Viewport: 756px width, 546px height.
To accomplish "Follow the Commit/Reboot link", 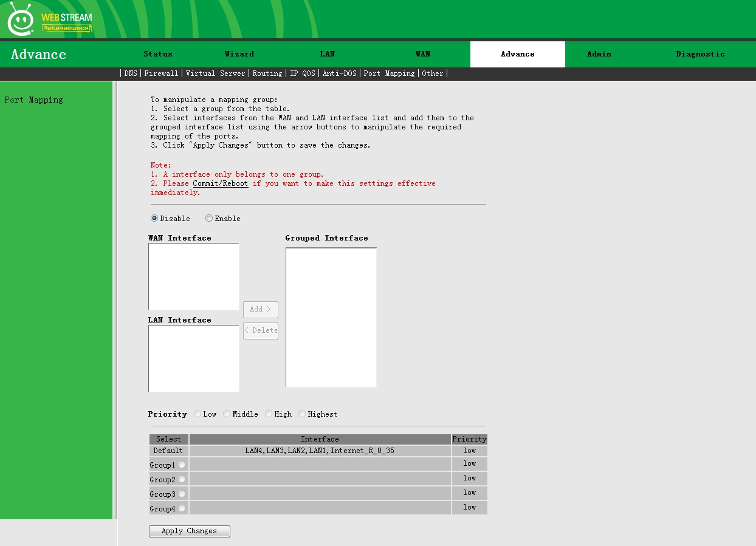I will pyautogui.click(x=220, y=183).
